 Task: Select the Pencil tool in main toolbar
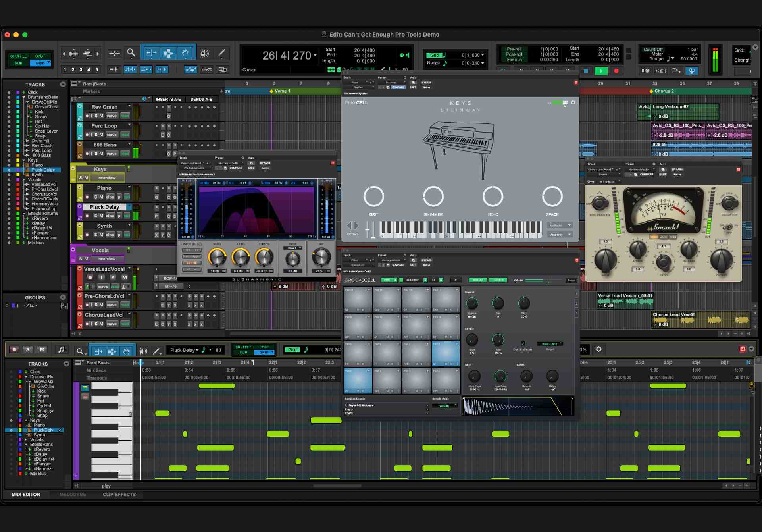(x=221, y=53)
